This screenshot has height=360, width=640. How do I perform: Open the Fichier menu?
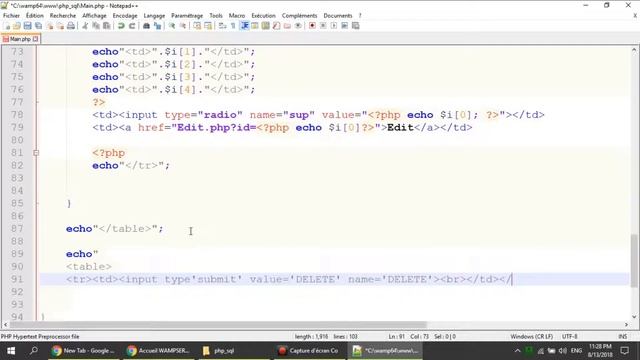pyautogui.click(x=11, y=16)
